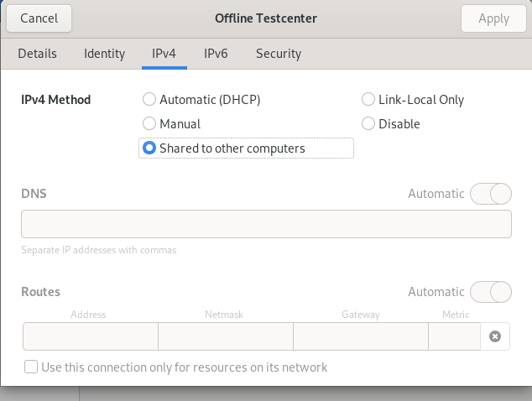
Task: Switch to the Details tab
Action: 38,54
